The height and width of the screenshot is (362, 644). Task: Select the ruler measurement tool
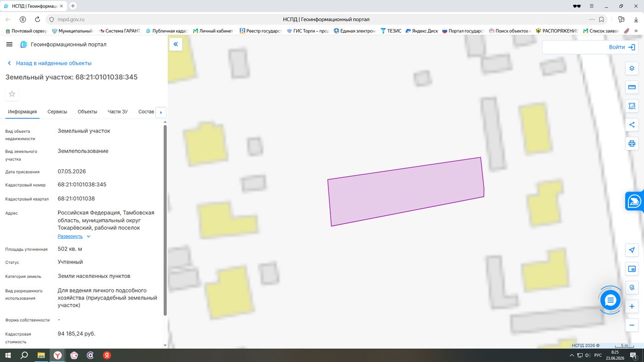coord(632,87)
